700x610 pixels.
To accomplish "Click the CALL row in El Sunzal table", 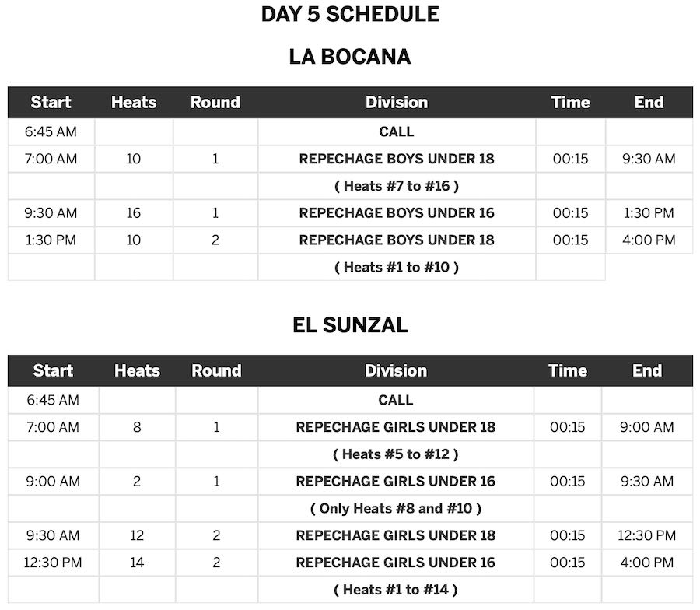I will 396,400.
